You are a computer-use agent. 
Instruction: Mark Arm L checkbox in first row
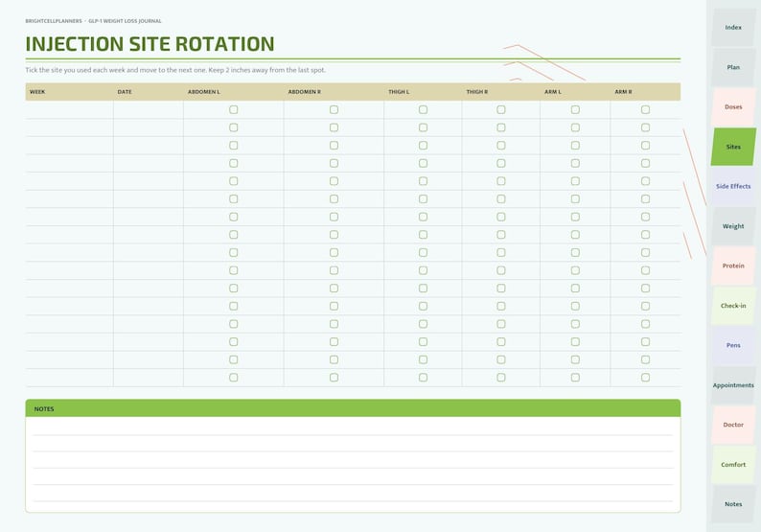point(575,109)
